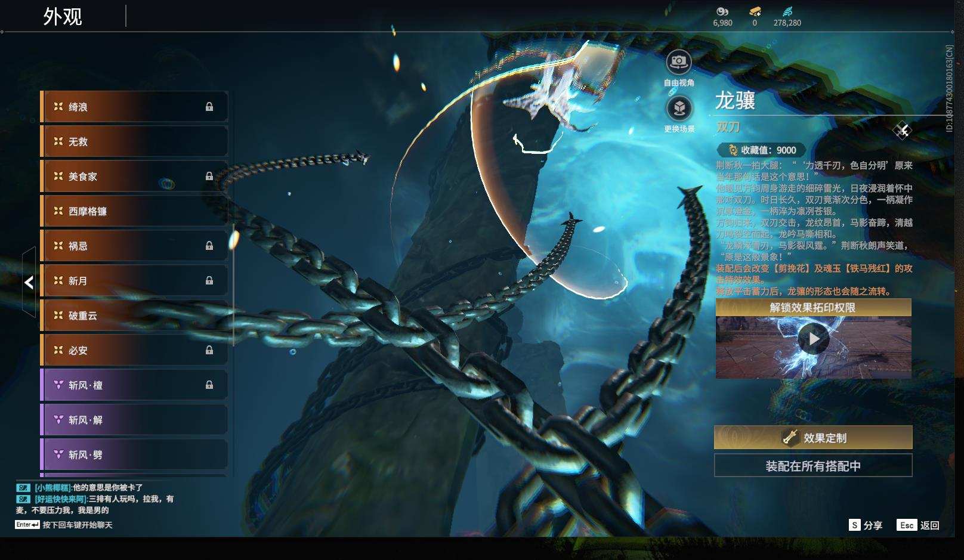Select the 新月 skin in the list

point(134,280)
